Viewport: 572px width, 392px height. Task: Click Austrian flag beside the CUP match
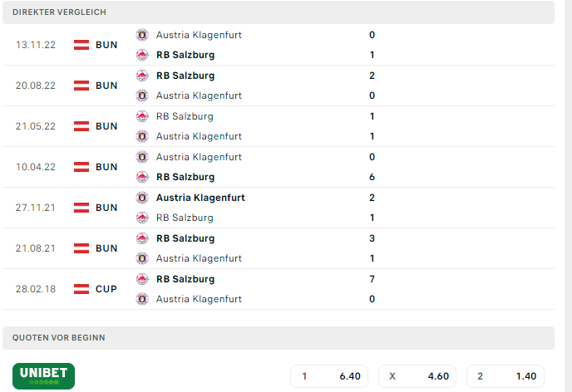pos(81,289)
